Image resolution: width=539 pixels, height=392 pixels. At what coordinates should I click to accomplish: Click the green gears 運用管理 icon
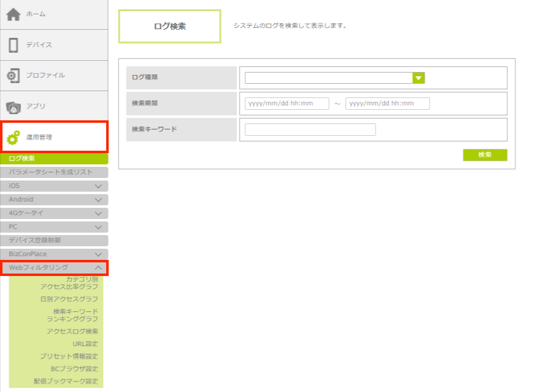(13, 138)
